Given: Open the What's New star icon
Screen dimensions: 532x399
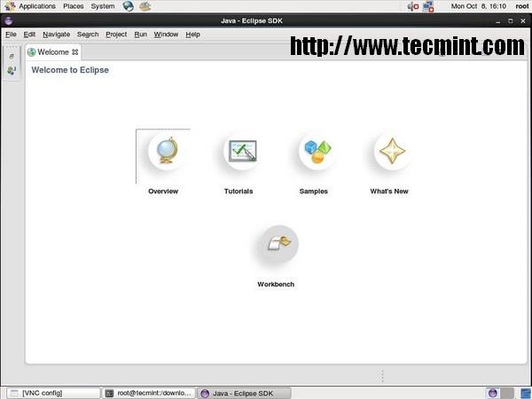Looking at the screenshot, I should (393, 151).
